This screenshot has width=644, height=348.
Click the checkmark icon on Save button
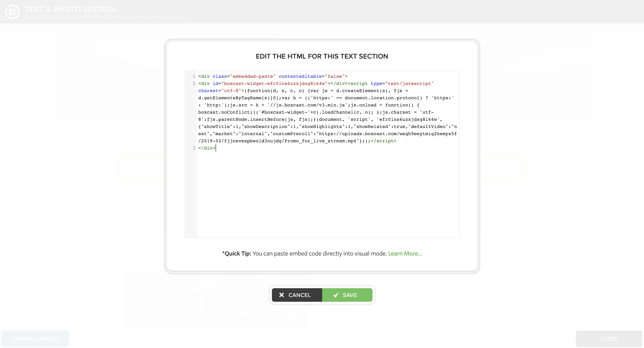click(x=336, y=295)
